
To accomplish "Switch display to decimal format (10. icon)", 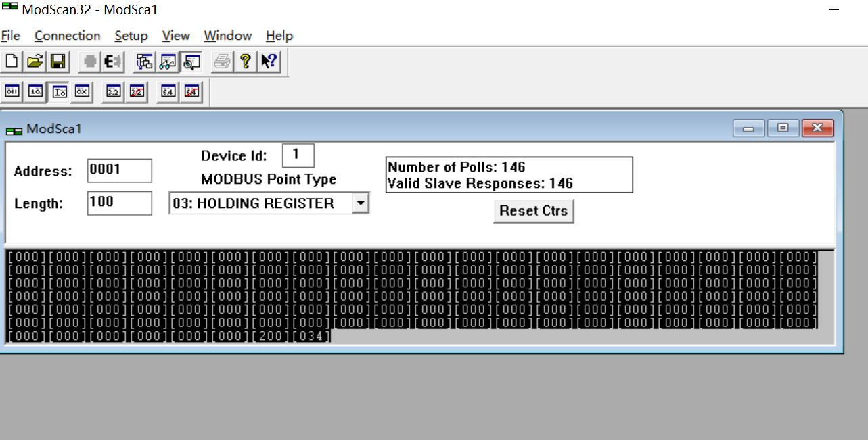I will click(36, 91).
